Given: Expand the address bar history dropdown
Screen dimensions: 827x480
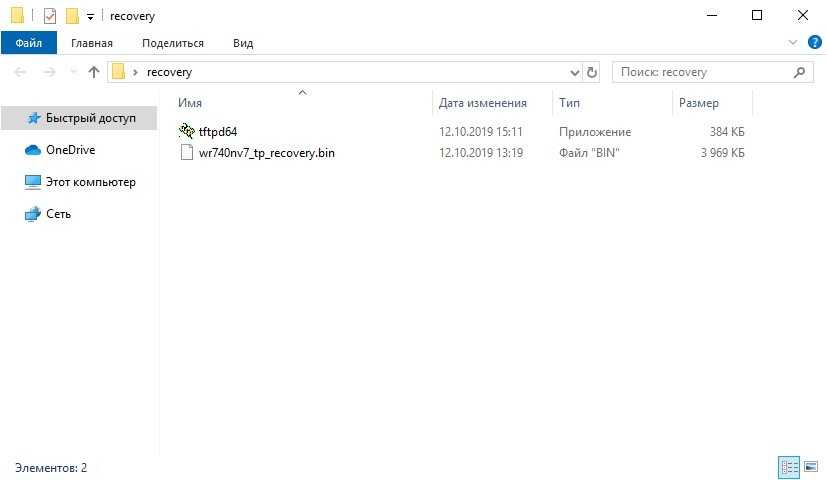Looking at the screenshot, I should [574, 72].
